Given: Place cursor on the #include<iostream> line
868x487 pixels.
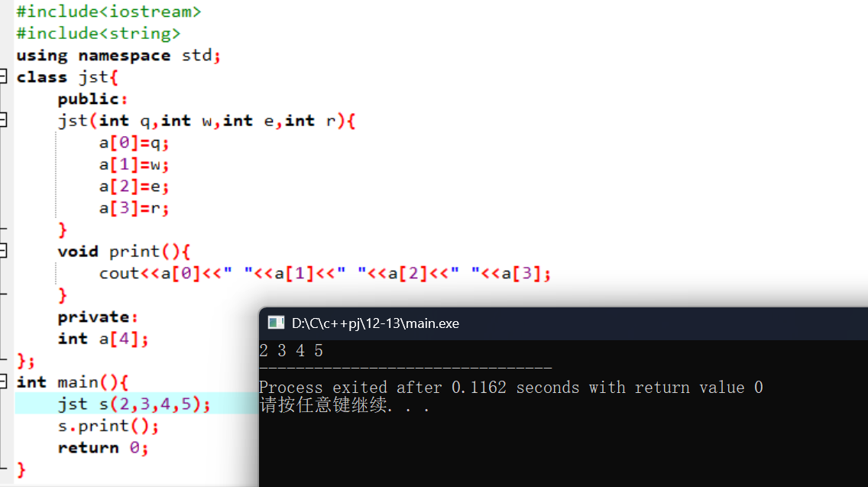Looking at the screenshot, I should point(108,11).
